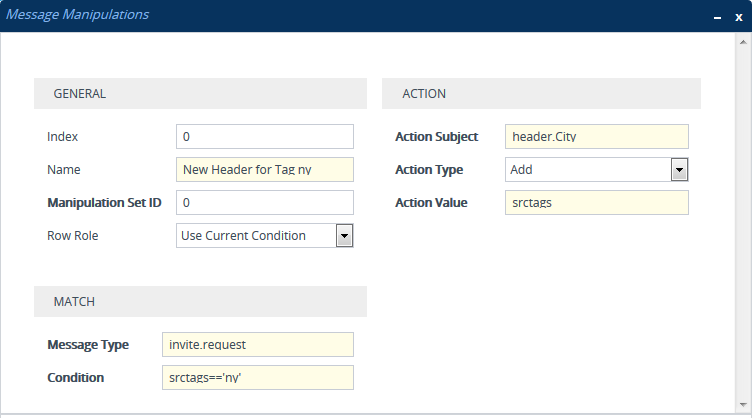Edit the Name field text
The height and width of the screenshot is (418, 752).
(265, 170)
